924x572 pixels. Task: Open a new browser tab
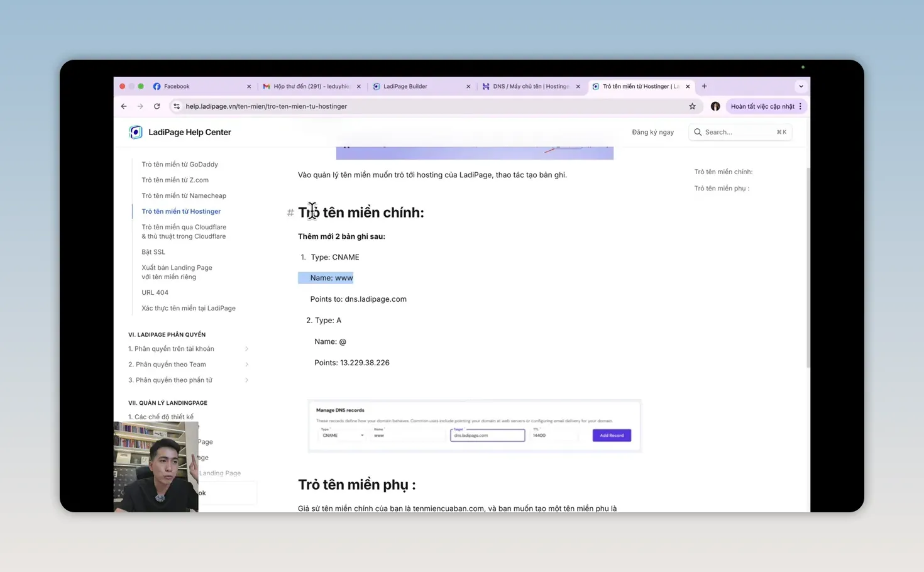pyautogui.click(x=705, y=86)
